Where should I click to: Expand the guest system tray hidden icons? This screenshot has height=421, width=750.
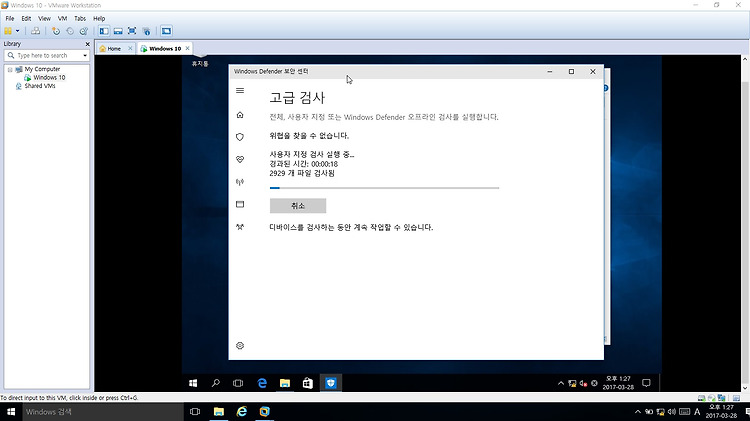[561, 383]
